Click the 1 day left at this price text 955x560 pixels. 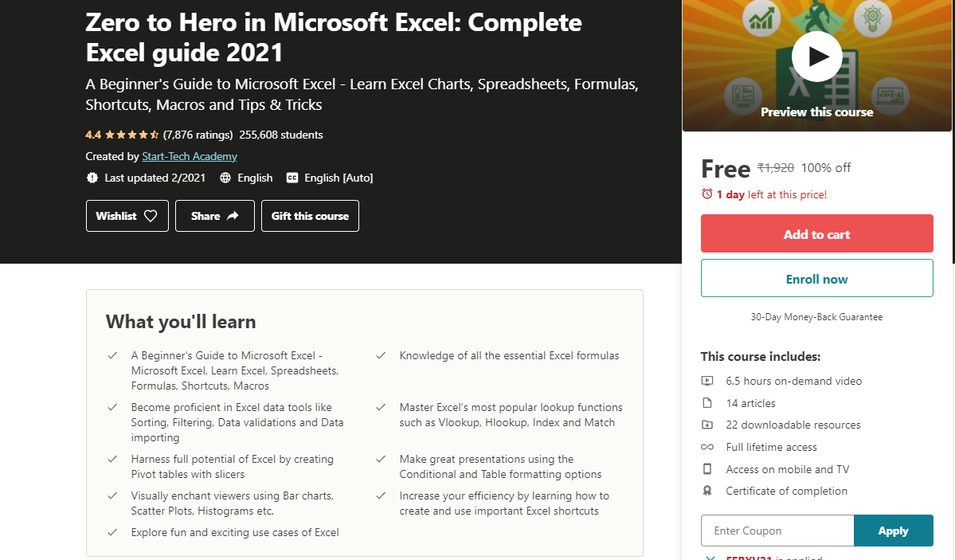[x=771, y=194]
